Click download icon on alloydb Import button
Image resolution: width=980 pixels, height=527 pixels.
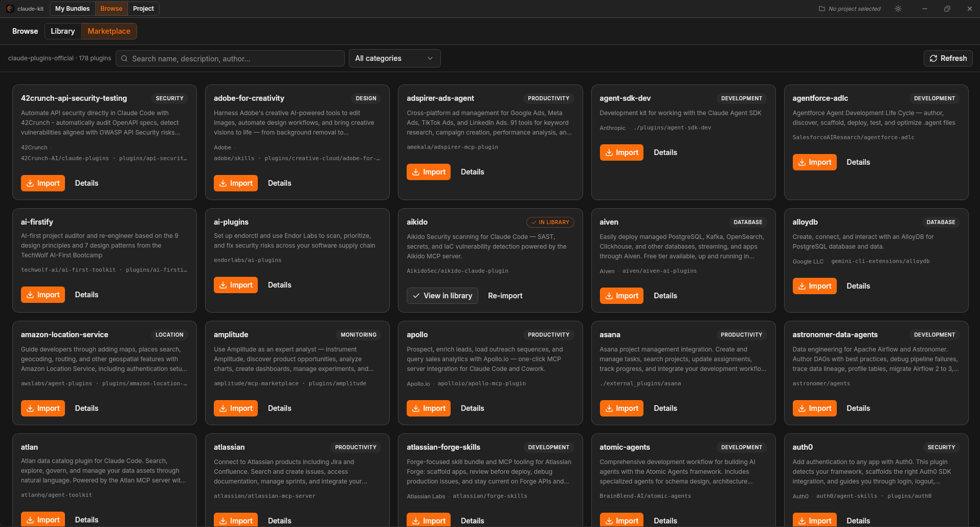tap(802, 286)
